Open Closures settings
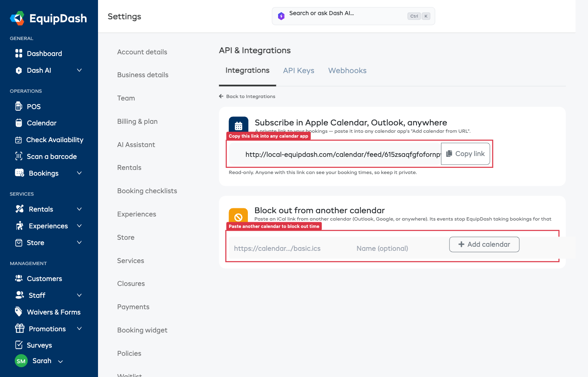 tap(131, 283)
